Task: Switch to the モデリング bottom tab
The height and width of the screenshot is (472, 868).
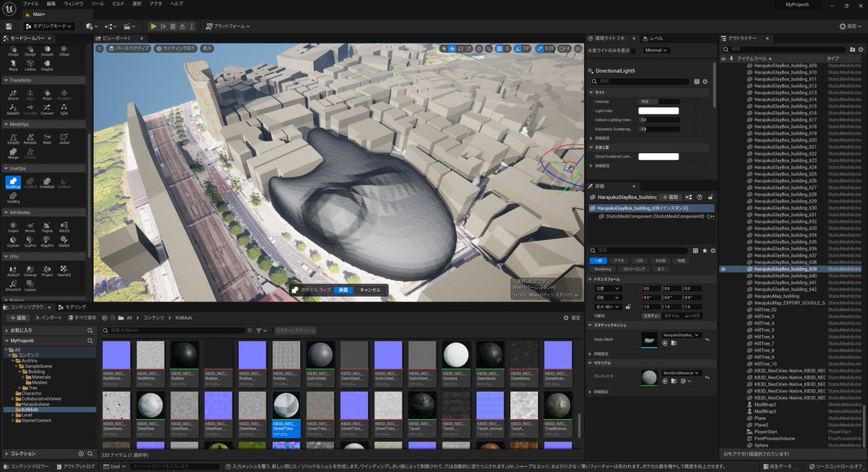Action: click(x=73, y=307)
